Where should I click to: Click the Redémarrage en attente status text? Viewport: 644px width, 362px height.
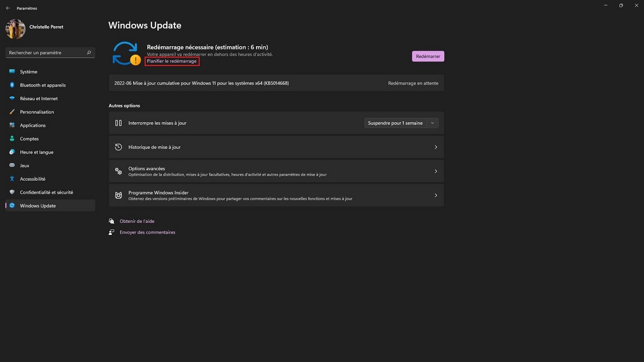[413, 83]
